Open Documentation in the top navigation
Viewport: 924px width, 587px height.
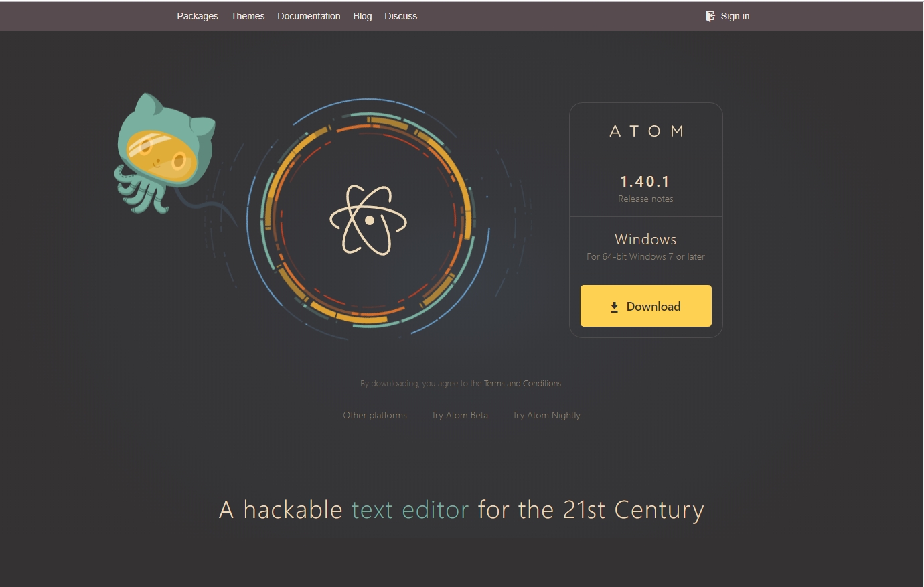309,16
